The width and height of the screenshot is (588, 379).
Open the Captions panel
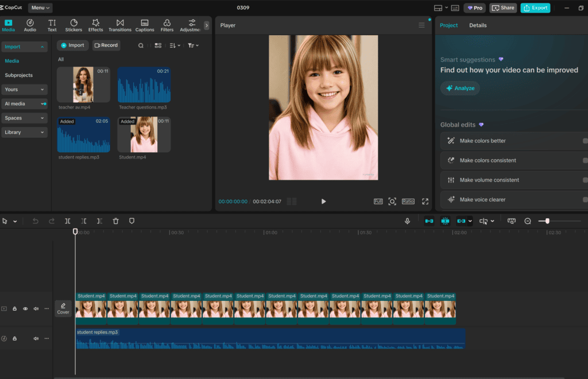145,25
